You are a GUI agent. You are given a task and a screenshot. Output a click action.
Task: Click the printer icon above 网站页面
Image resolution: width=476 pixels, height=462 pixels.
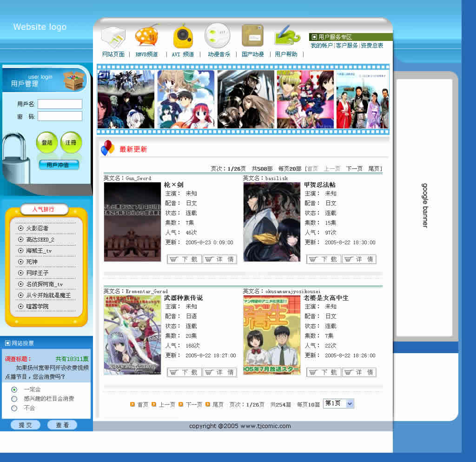pyautogui.click(x=113, y=37)
